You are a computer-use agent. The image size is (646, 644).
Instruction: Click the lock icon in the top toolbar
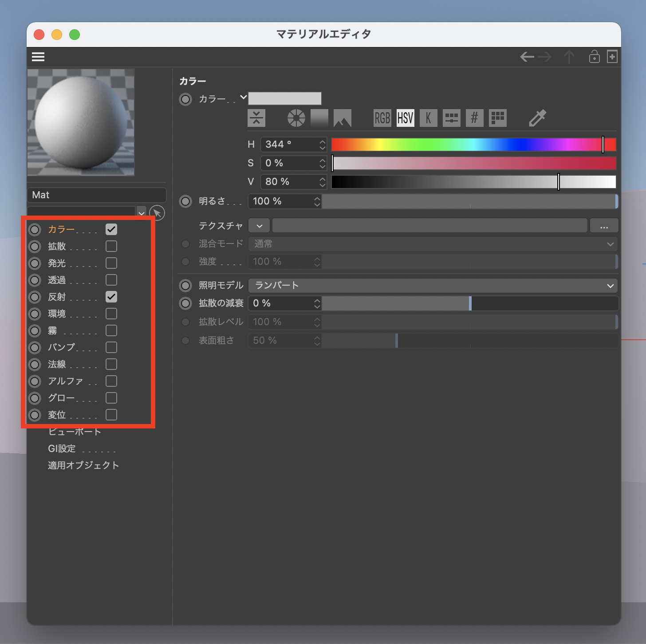pos(594,57)
